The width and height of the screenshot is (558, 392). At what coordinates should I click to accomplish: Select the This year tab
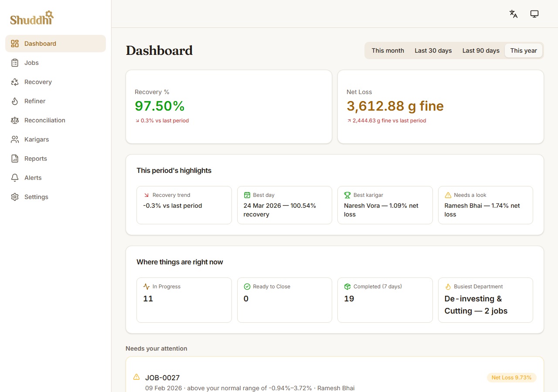pyautogui.click(x=524, y=51)
